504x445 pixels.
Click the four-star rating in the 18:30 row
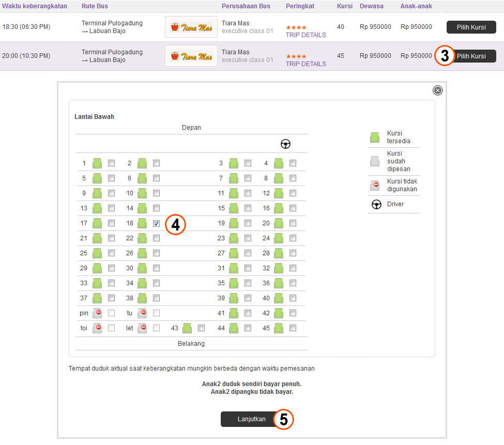tap(296, 27)
